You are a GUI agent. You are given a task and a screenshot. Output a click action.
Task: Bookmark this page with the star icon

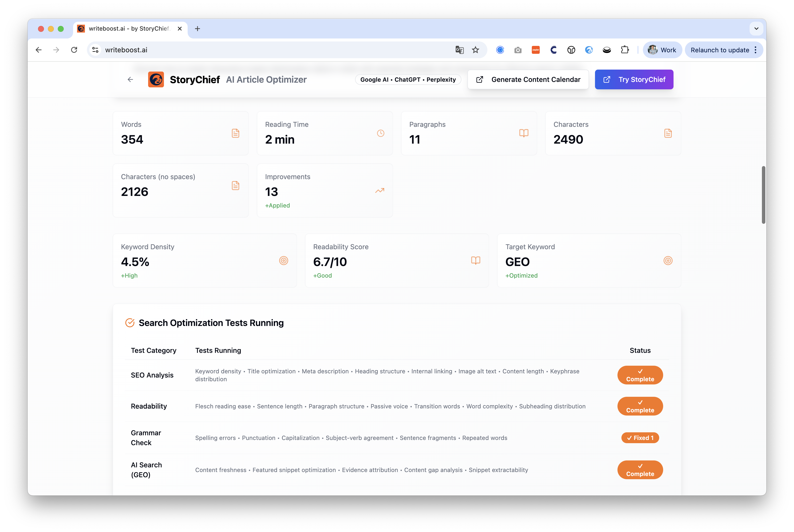click(475, 50)
